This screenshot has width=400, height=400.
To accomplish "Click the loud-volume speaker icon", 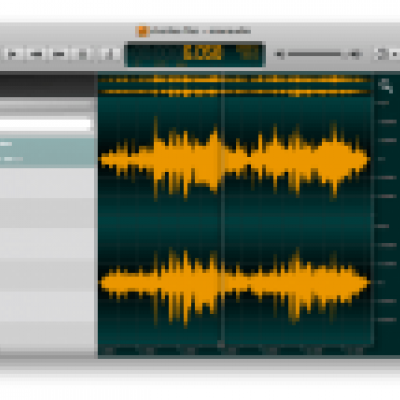I will coord(355,54).
